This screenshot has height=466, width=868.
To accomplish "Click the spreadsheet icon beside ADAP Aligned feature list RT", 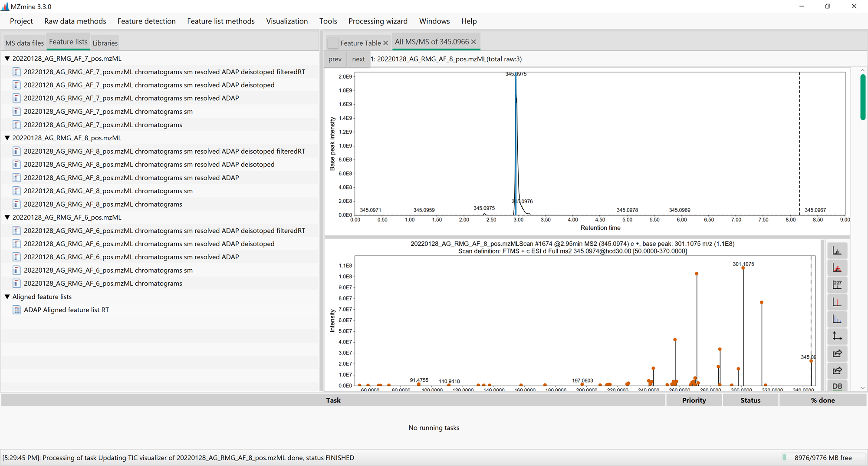I will point(16,310).
